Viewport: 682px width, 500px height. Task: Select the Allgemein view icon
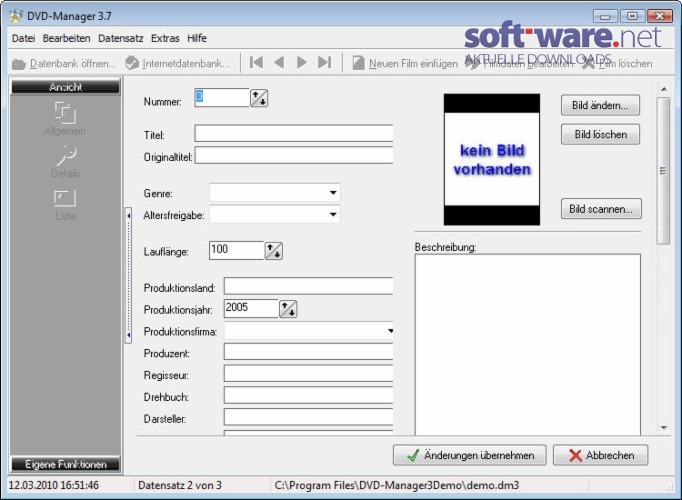pyautogui.click(x=65, y=119)
